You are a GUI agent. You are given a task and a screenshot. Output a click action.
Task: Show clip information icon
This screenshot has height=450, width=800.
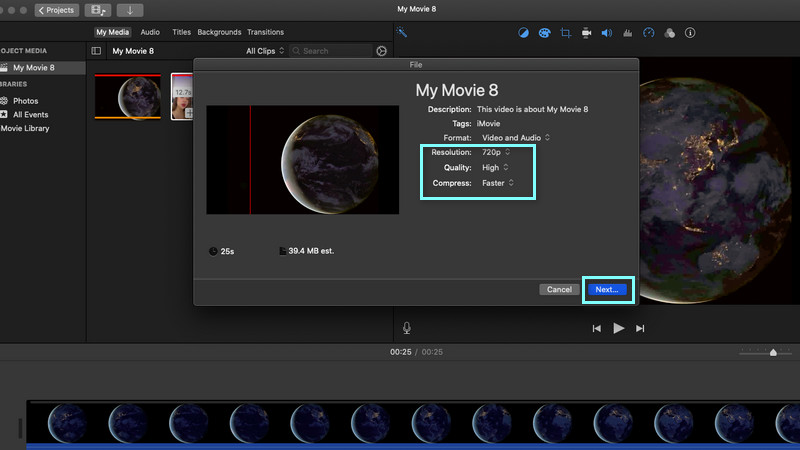pos(690,33)
